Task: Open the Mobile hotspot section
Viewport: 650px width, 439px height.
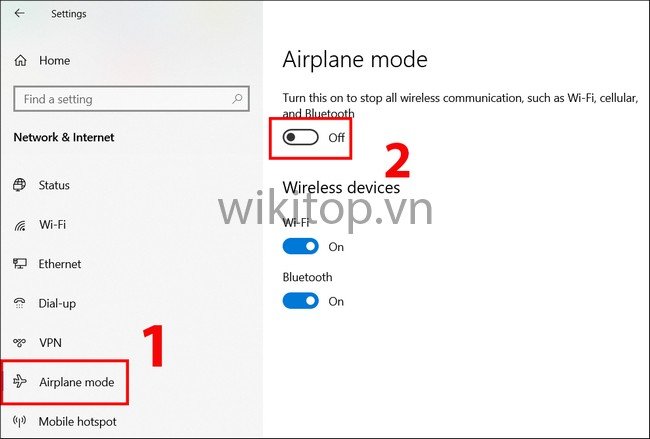Action: click(x=78, y=422)
